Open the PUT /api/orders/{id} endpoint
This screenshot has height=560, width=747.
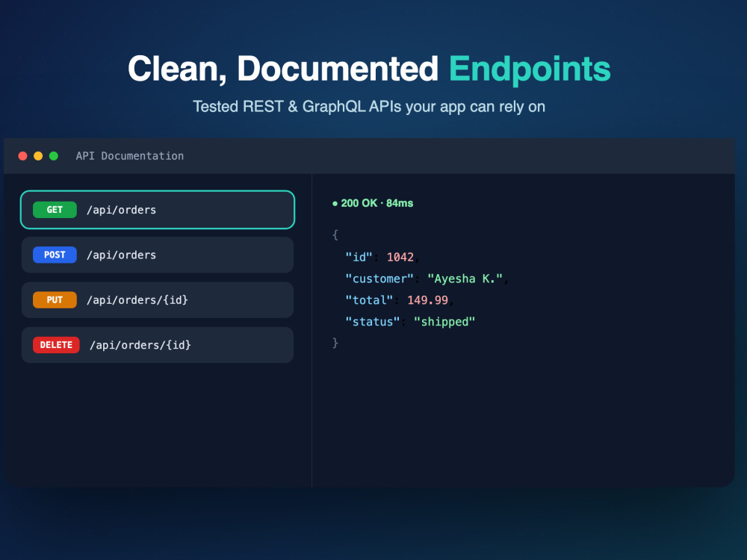click(157, 300)
